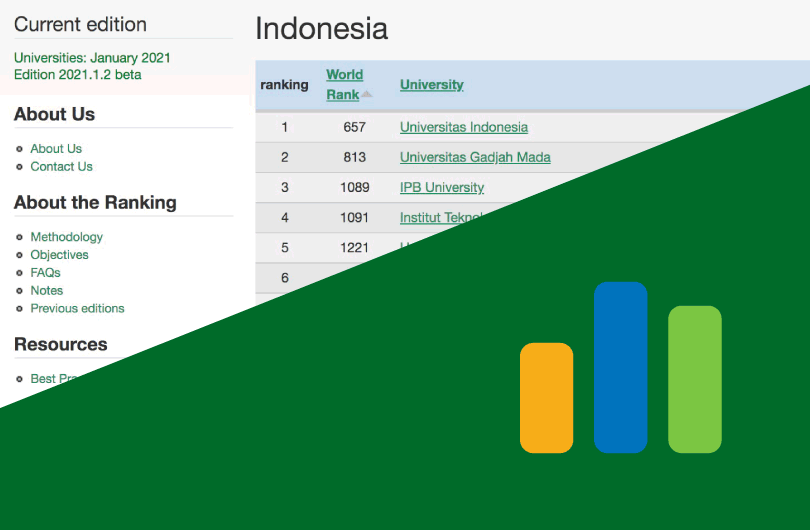Open the Objectives link

[59, 255]
